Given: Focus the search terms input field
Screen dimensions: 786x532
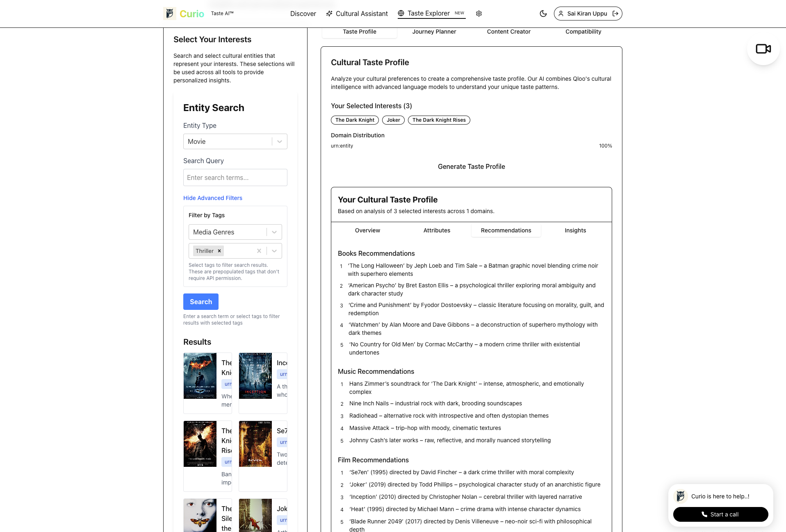Looking at the screenshot, I should [235, 177].
